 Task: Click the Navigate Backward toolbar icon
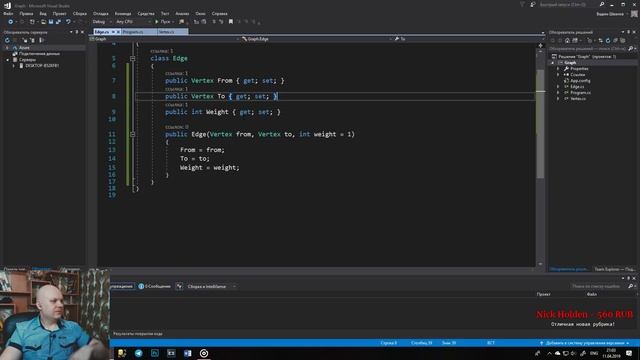click(11, 22)
